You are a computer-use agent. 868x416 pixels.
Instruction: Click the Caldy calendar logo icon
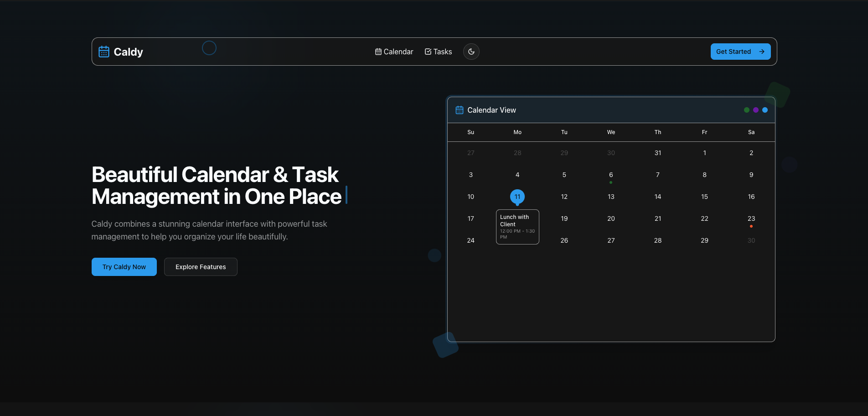[104, 52]
